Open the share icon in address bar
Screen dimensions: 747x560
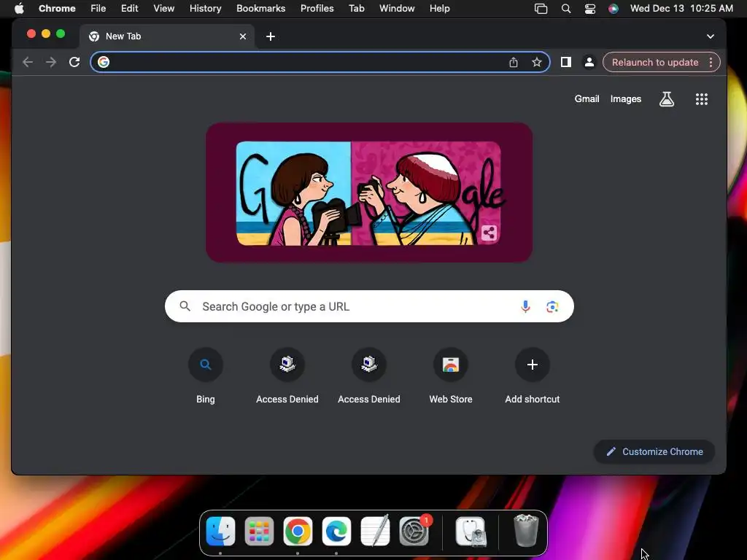point(513,62)
